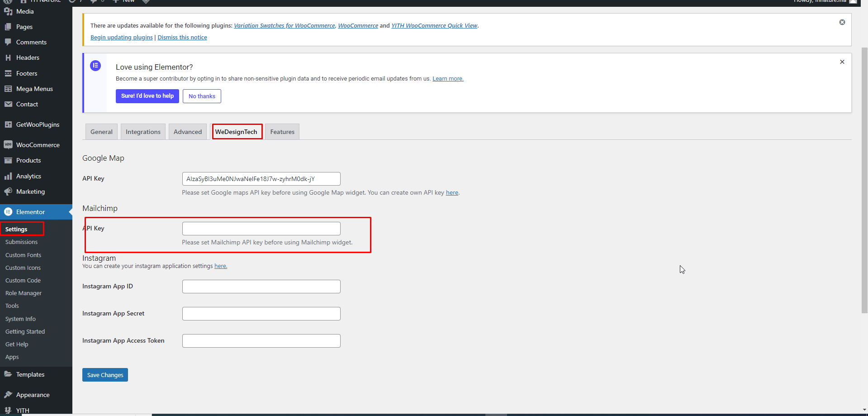868x416 pixels.
Task: Focus the Google Map API Key field
Action: pos(261,179)
